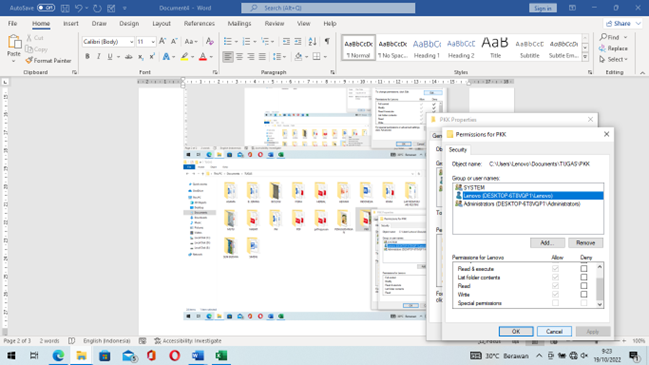Switch to the Design tab
Image resolution: width=649 pixels, height=365 pixels.
point(129,24)
